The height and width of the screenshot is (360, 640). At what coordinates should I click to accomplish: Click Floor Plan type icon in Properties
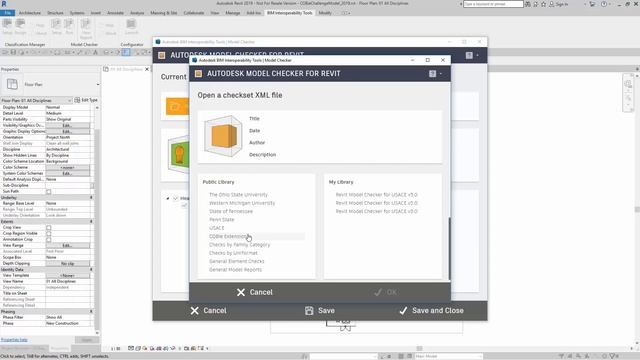coord(12,84)
